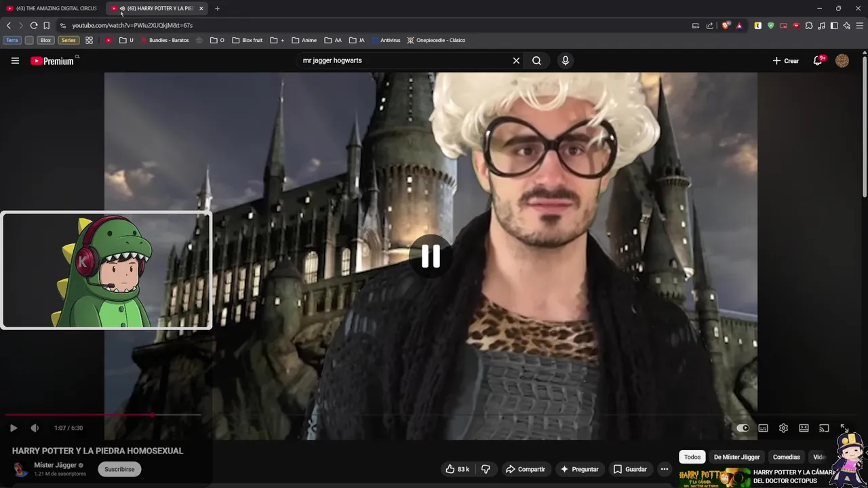Open account avatar menu
This screenshot has width=868, height=488.
842,60
